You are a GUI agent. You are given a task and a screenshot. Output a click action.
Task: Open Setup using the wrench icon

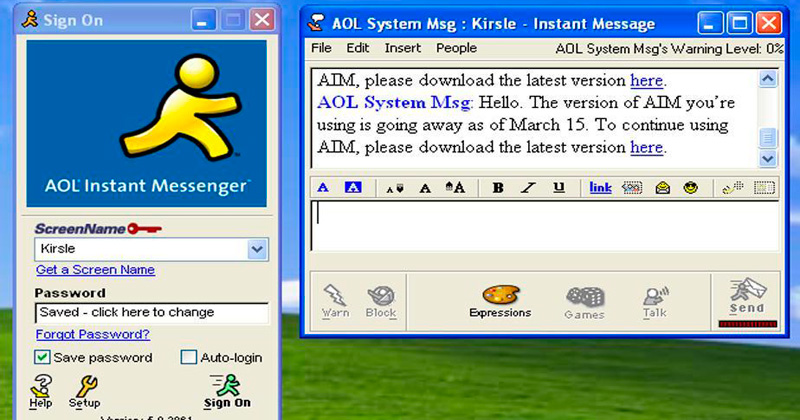point(86,387)
